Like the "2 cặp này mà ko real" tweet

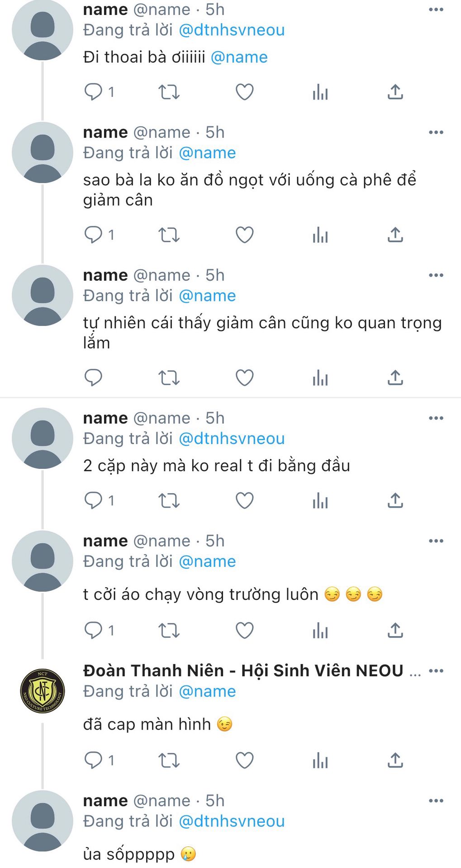[x=244, y=500]
